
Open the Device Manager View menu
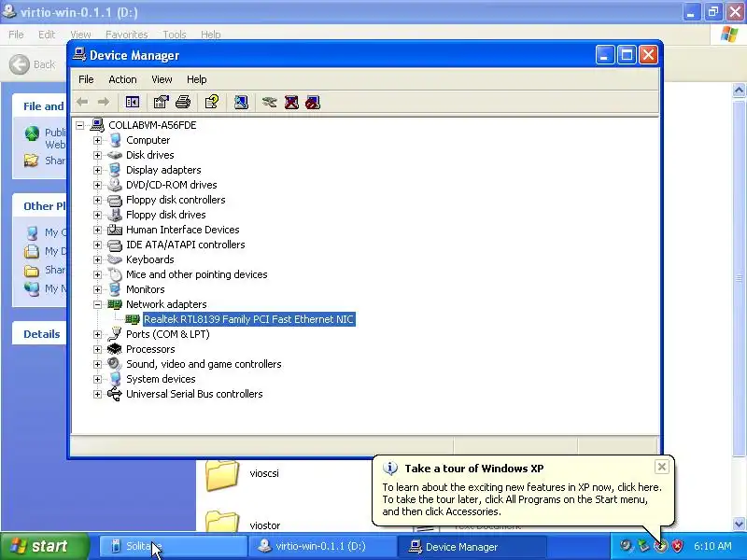162,79
